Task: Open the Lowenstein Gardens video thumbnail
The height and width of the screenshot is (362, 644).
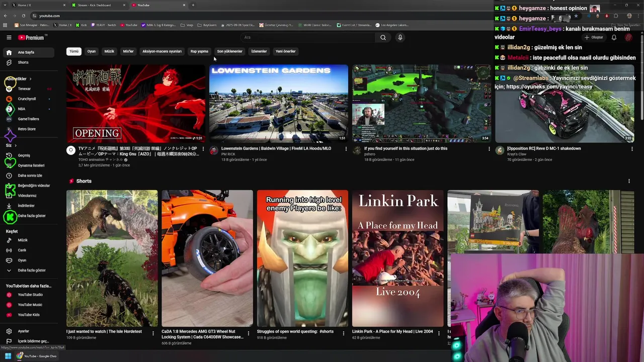Action: 279,104
